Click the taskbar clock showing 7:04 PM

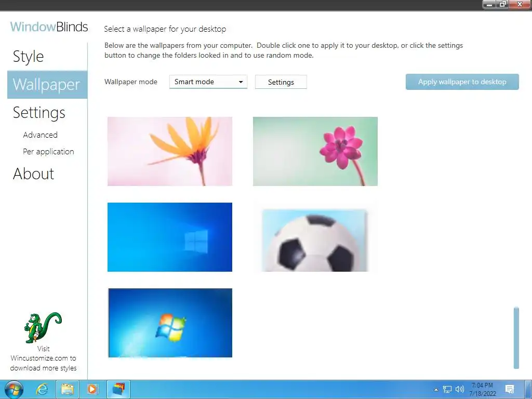[483, 390]
